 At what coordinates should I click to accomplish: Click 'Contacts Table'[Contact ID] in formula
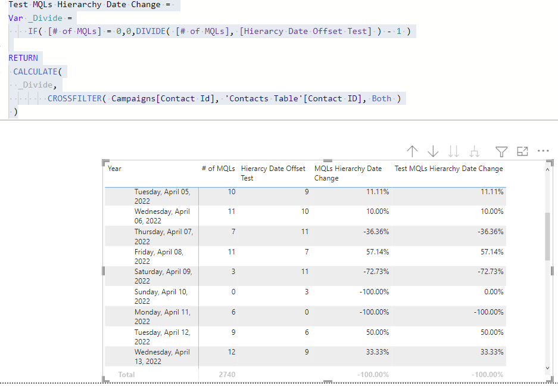pyautogui.click(x=295, y=99)
